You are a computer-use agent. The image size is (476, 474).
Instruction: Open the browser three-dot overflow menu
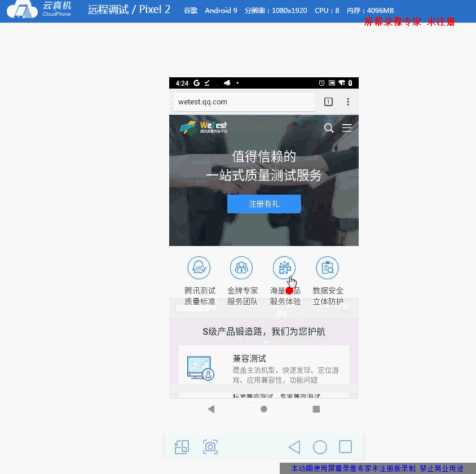(348, 102)
